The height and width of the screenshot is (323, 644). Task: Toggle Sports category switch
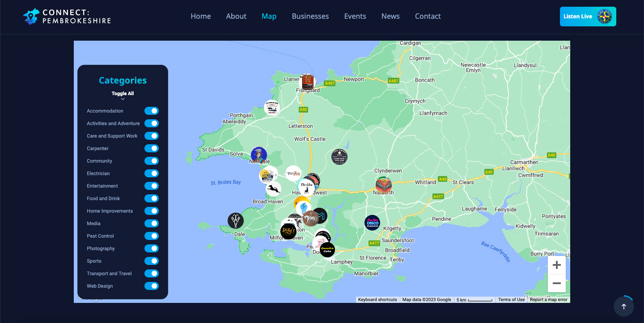pyautogui.click(x=152, y=261)
